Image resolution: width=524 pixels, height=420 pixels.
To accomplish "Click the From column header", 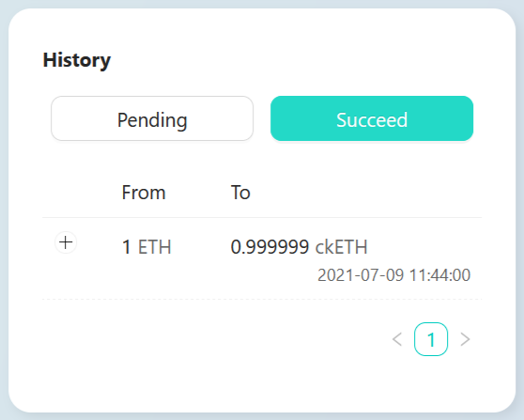I will click(x=144, y=193).
